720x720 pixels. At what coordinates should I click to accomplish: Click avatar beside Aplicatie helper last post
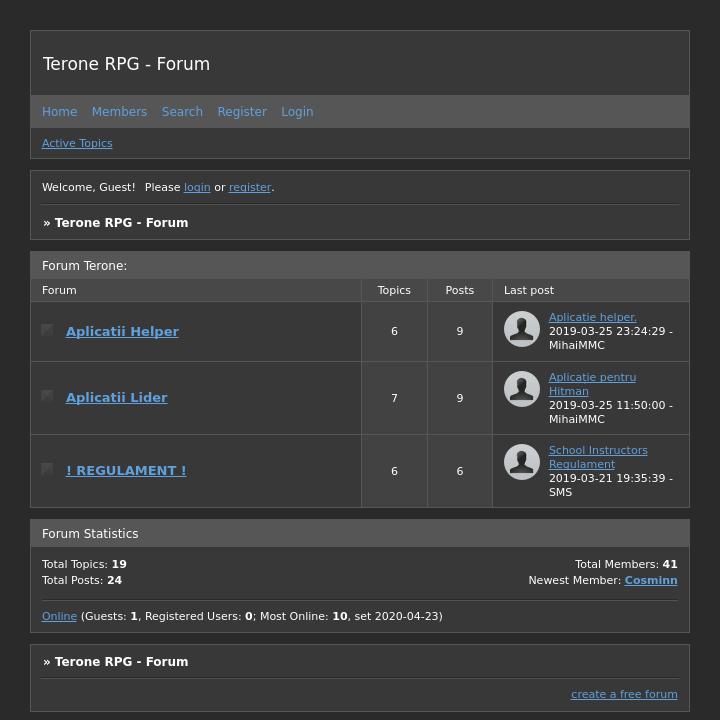click(522, 329)
